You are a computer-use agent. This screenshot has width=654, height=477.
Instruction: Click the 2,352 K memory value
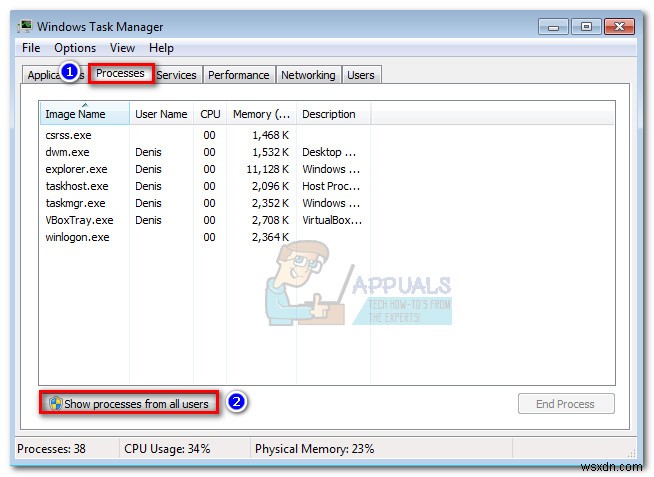[x=271, y=203]
